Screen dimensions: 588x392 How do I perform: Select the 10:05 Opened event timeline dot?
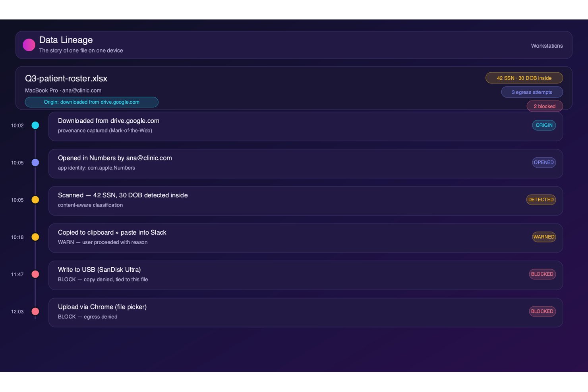(35, 162)
